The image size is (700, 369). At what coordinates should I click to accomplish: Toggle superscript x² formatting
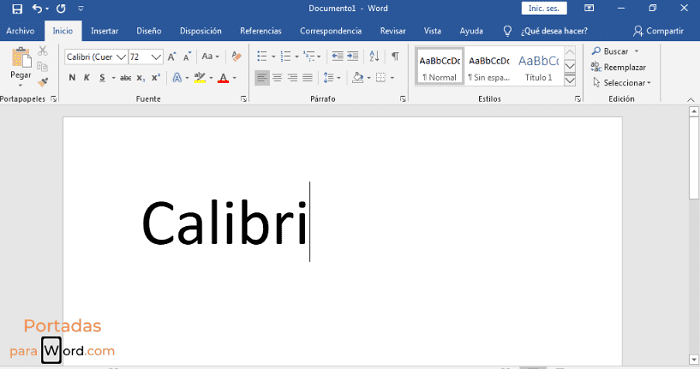(x=155, y=78)
